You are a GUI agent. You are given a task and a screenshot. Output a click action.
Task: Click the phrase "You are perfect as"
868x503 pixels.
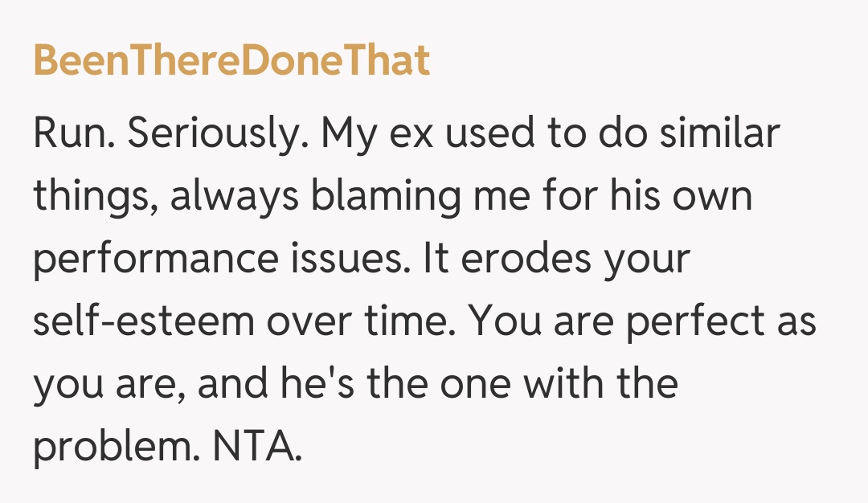point(643,322)
